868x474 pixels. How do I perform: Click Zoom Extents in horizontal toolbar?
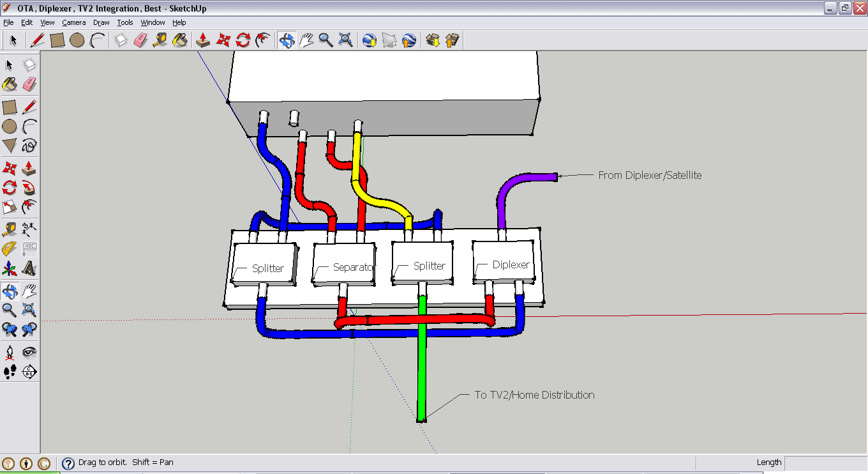click(346, 40)
